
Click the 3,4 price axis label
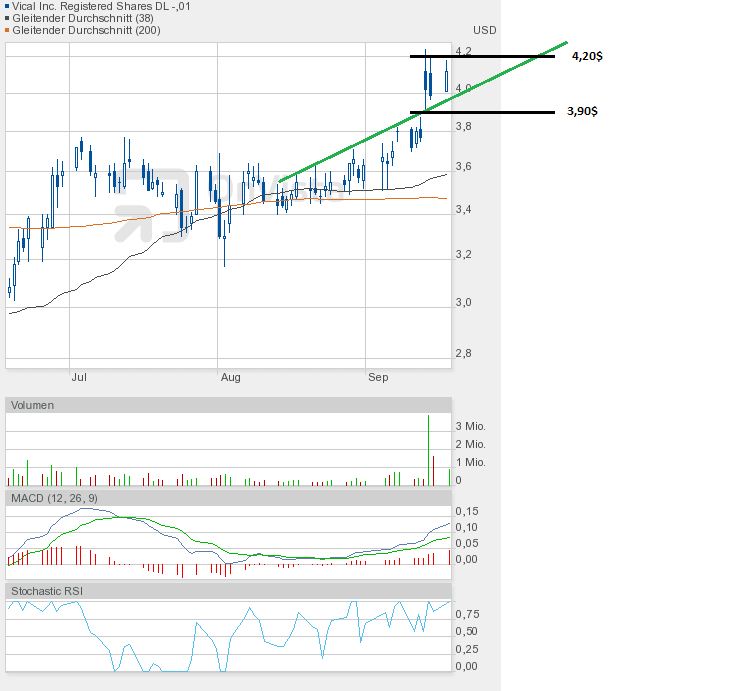(463, 209)
